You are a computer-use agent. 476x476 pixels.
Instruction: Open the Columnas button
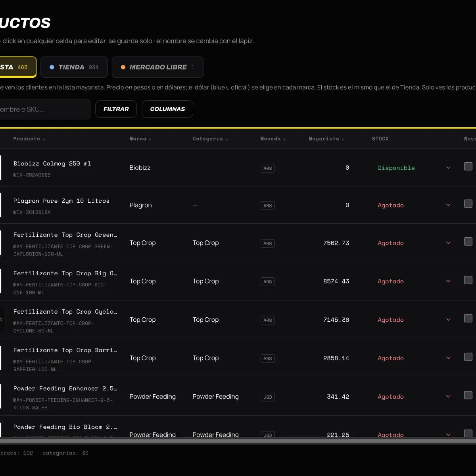tap(167, 109)
